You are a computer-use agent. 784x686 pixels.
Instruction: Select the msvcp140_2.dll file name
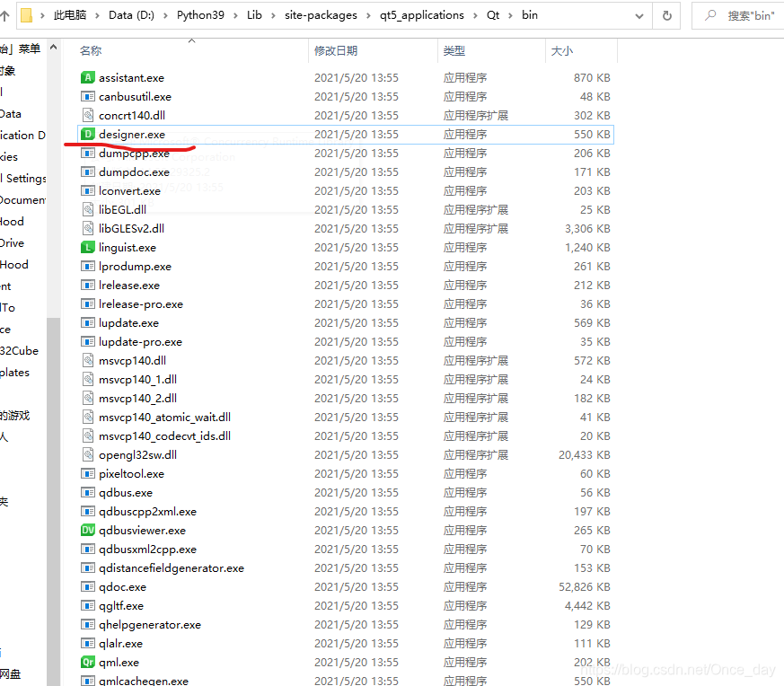[137, 398]
